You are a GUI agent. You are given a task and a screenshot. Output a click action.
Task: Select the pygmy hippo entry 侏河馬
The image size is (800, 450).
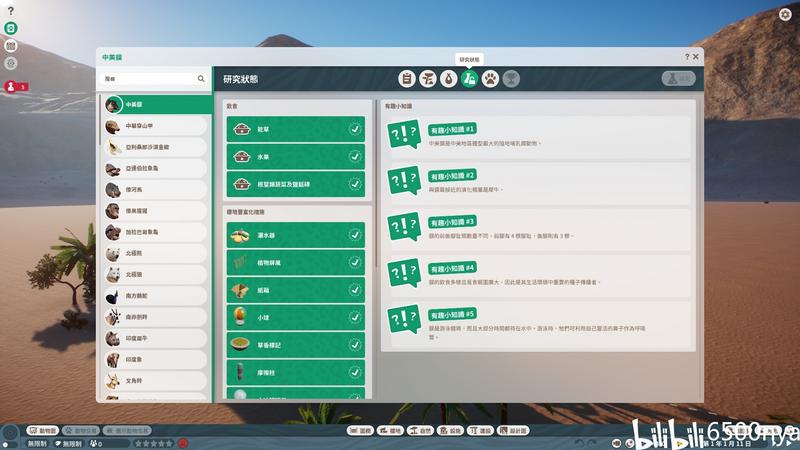(155, 189)
